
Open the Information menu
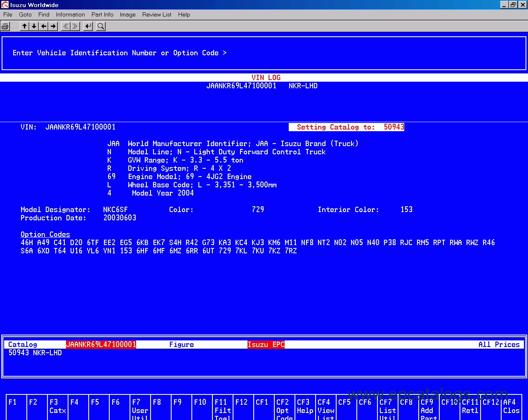71,14
